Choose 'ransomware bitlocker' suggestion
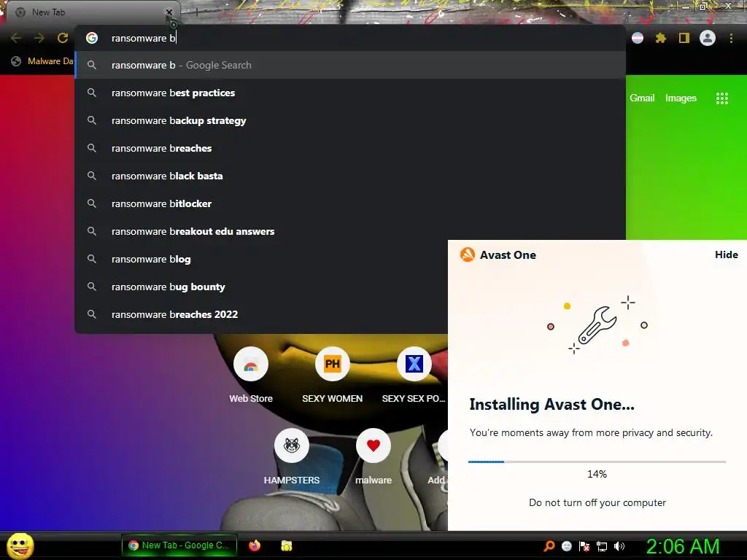The height and width of the screenshot is (560, 747). click(x=350, y=203)
